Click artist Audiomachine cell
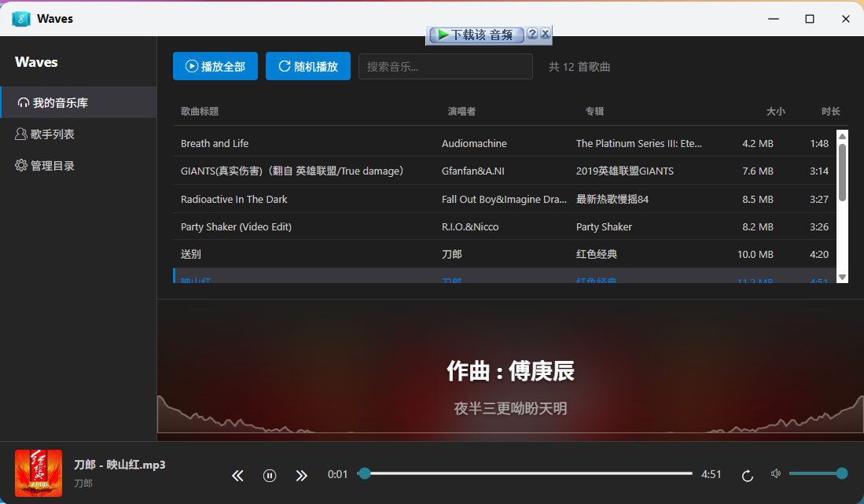Image resolution: width=864 pixels, height=504 pixels. (x=474, y=143)
